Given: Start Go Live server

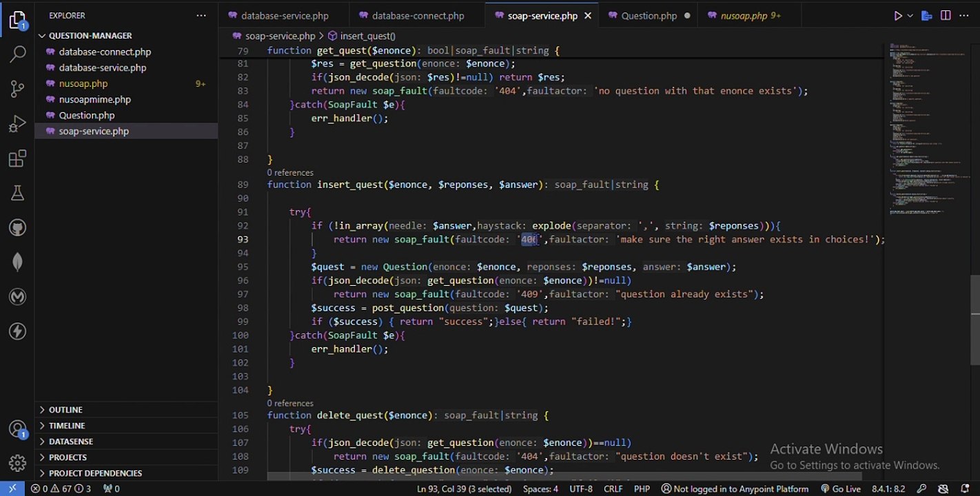Looking at the screenshot, I should point(840,488).
